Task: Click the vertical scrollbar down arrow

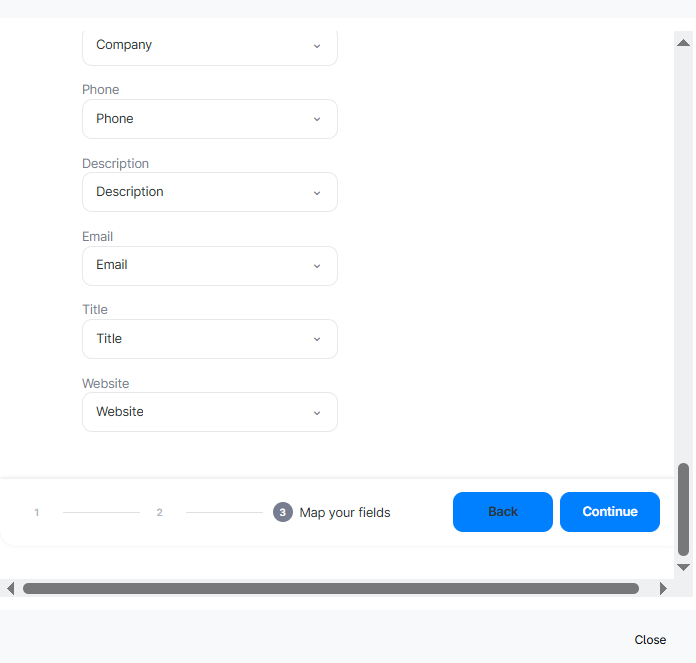Action: point(684,567)
